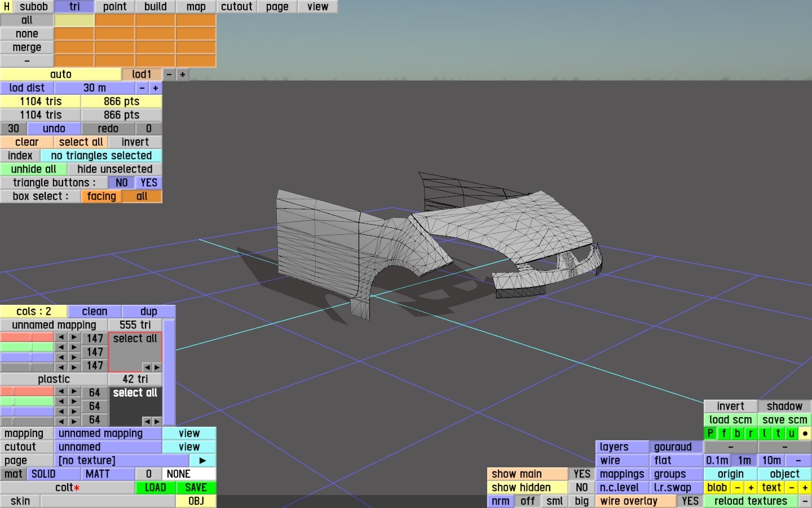The width and height of the screenshot is (812, 508).
Task: Switch to the map mode tab
Action: tap(196, 7)
